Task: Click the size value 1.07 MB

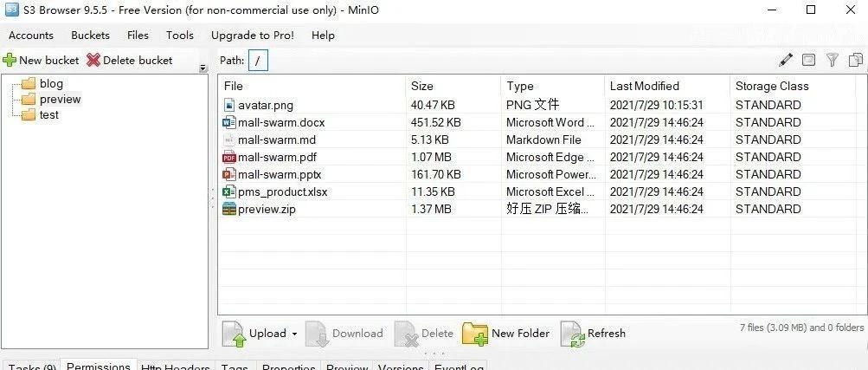Action: pyautogui.click(x=431, y=158)
